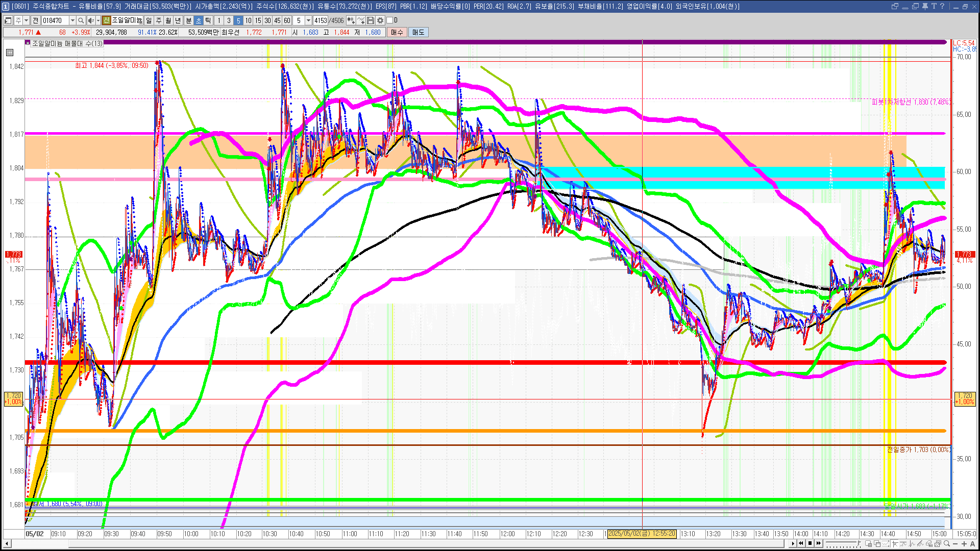Toggle the D checkbox in toolbar
The width and height of the screenshot is (980, 551).
(390, 20)
